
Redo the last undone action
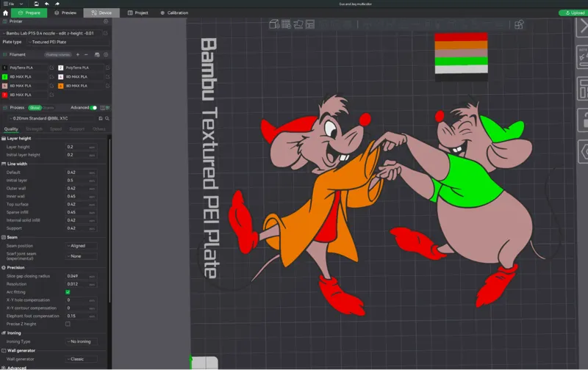(x=57, y=4)
